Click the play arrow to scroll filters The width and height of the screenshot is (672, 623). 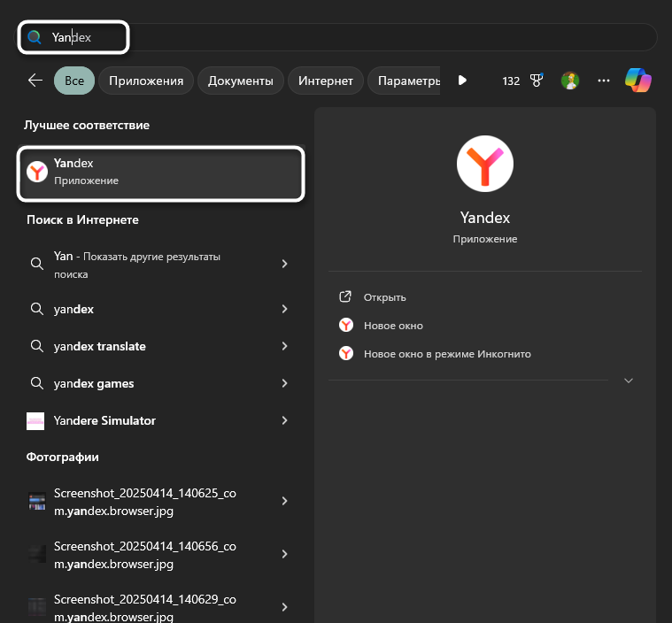point(462,81)
